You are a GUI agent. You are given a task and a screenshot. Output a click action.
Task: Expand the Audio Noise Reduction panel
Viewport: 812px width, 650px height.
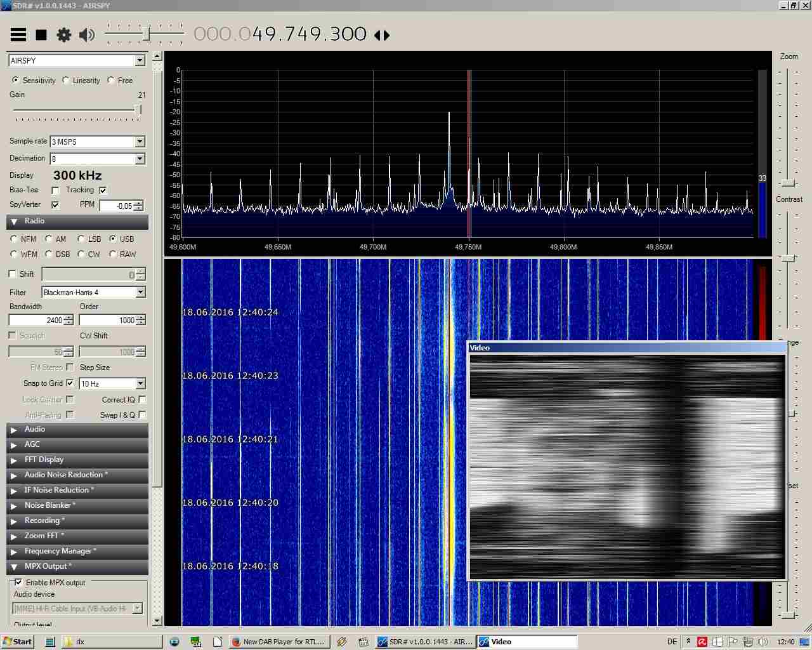click(x=77, y=475)
